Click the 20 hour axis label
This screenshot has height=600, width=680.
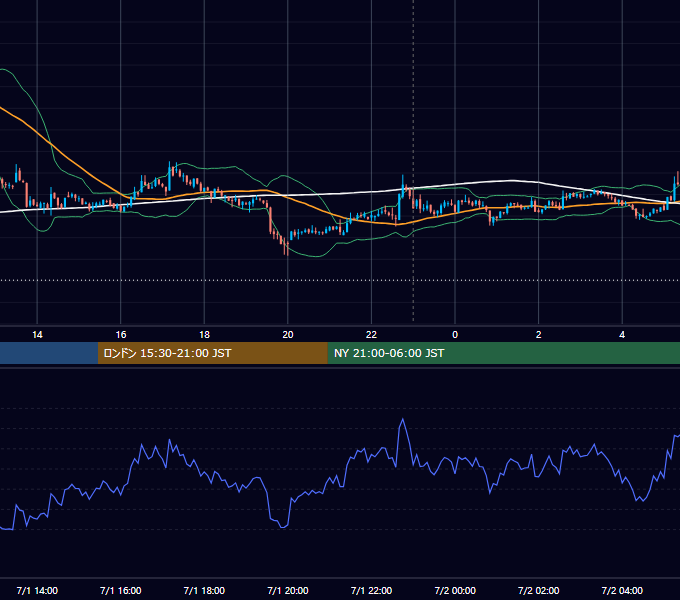pyautogui.click(x=288, y=335)
